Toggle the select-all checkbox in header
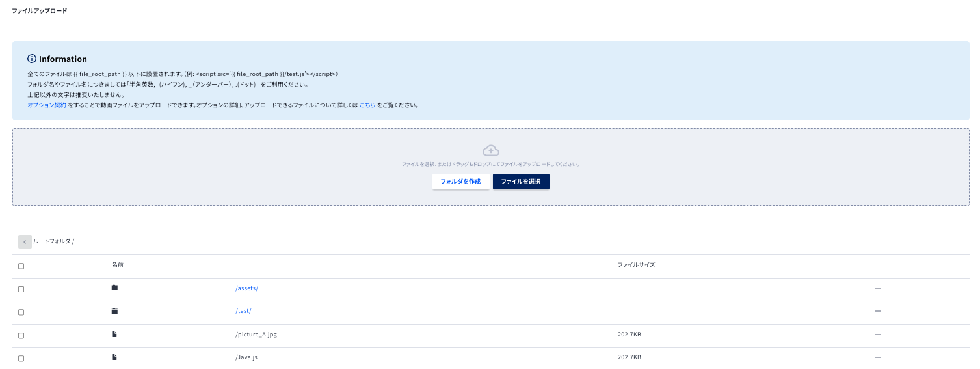 tap(21, 266)
